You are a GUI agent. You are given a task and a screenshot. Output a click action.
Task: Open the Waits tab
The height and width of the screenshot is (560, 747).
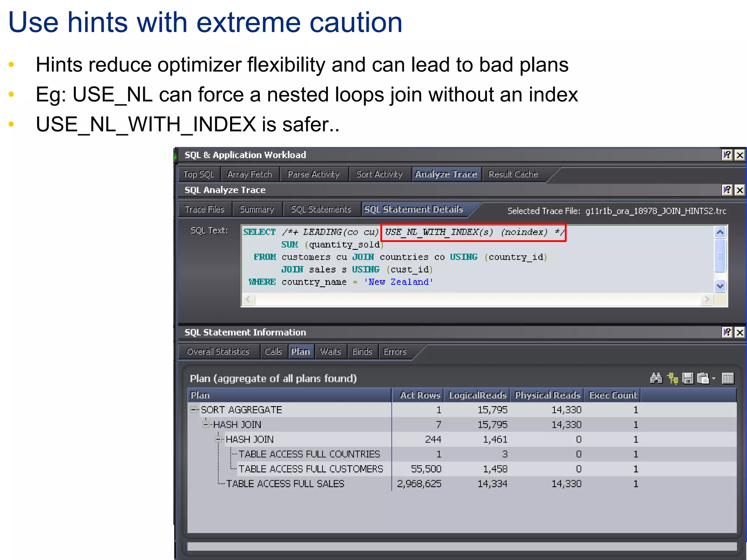(330, 351)
